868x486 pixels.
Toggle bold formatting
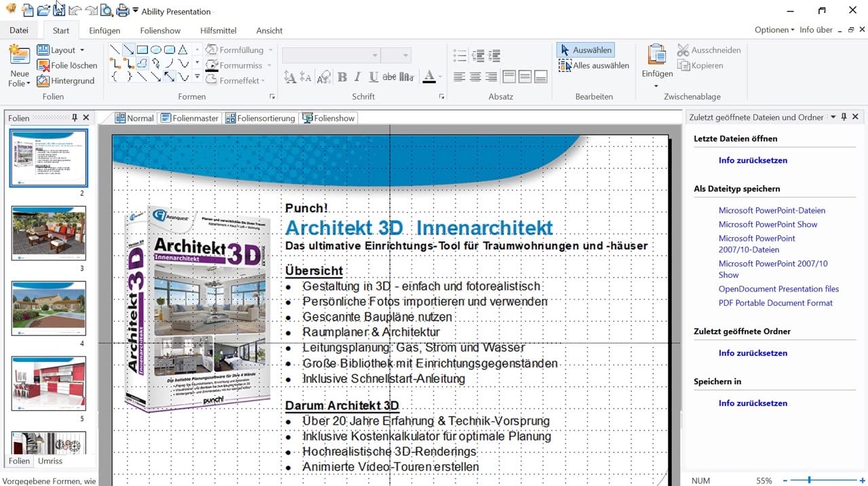(x=342, y=77)
